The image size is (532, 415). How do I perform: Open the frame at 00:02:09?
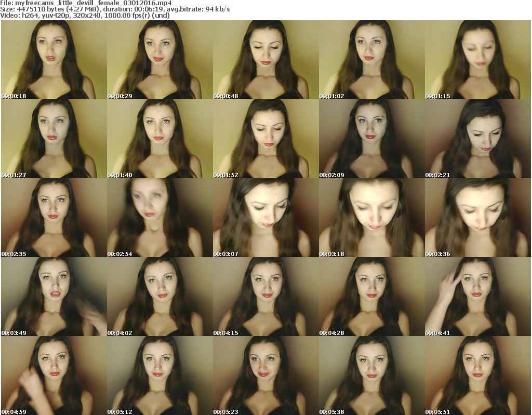371,139
